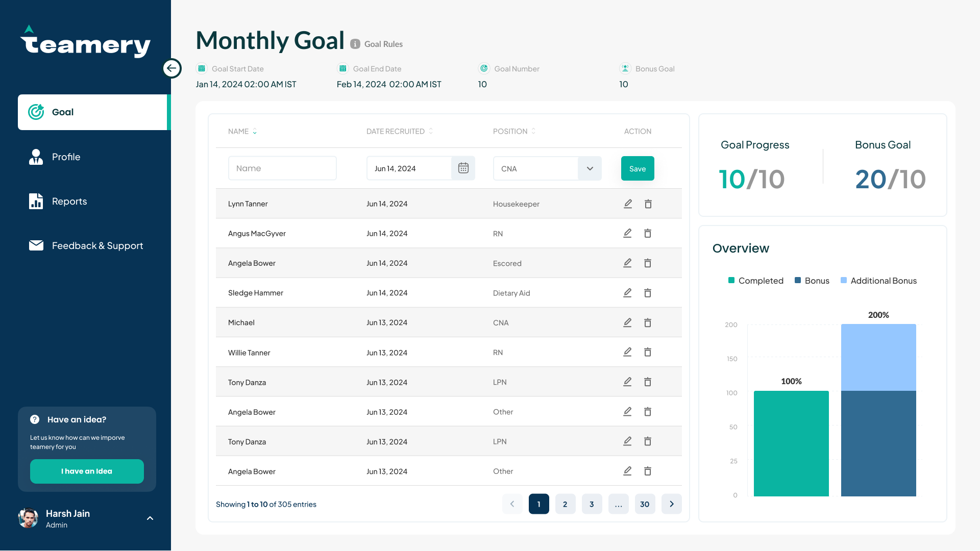980x551 pixels.
Task: Click the I have an Idea button
Action: 87,471
